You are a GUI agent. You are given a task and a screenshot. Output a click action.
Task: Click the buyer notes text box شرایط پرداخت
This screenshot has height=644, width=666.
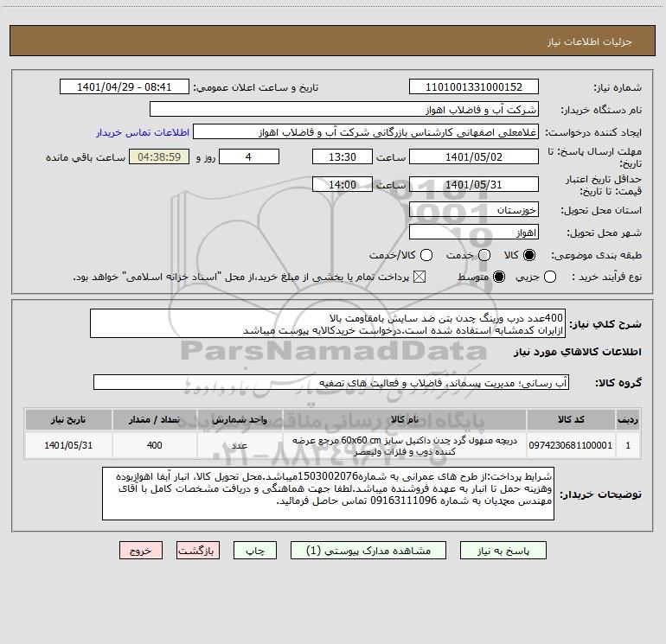[328, 494]
